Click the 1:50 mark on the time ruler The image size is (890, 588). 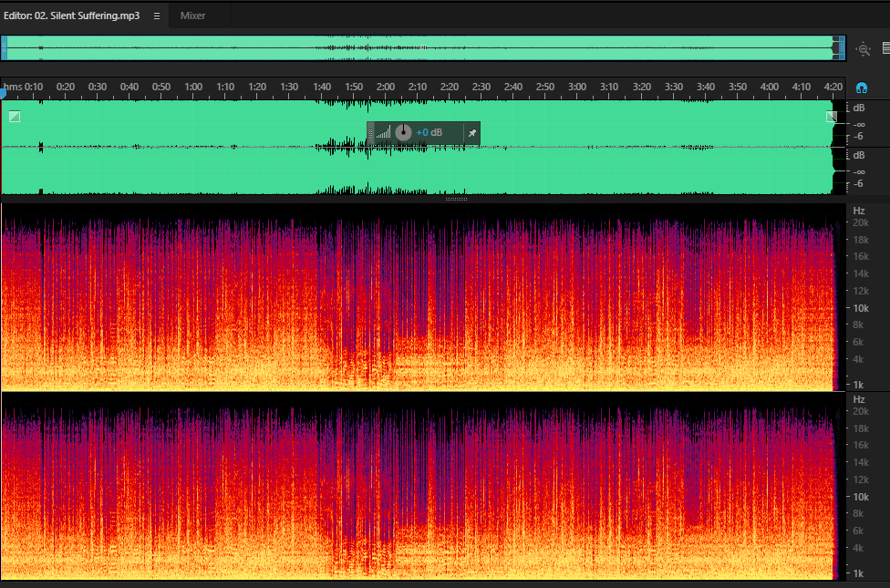pos(354,87)
